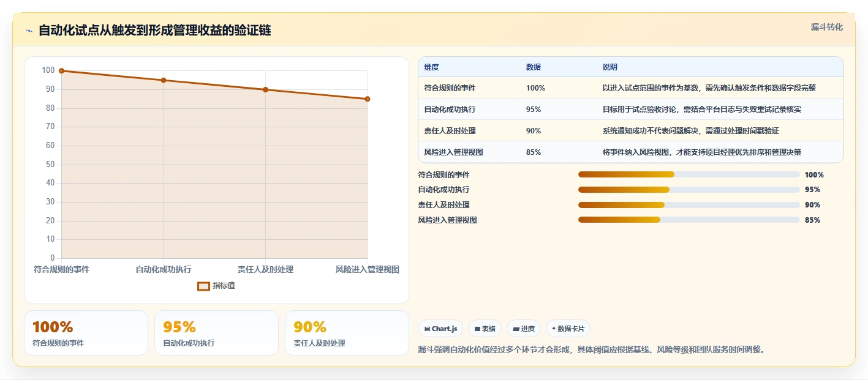Click the footer note starting 漏斗强调自动化价值

(x=592, y=350)
